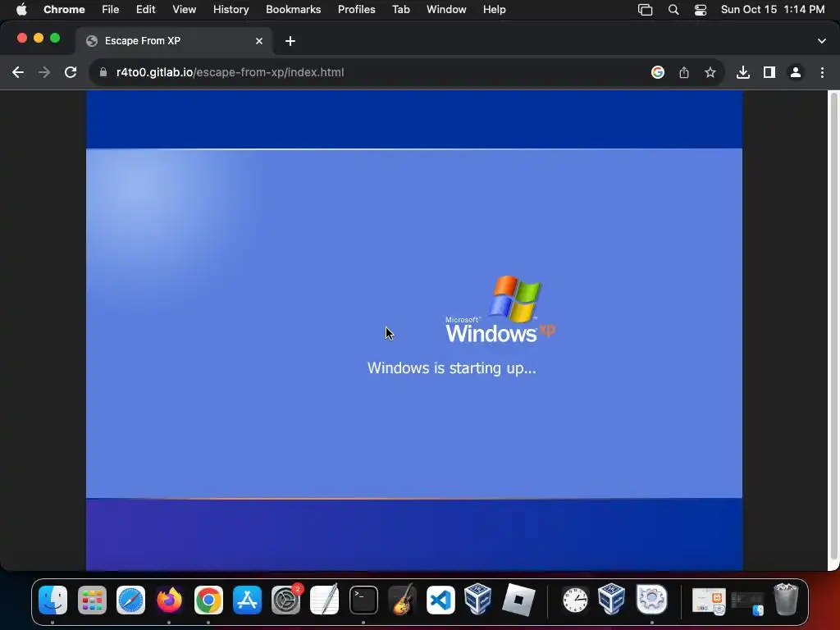Image resolution: width=840 pixels, height=630 pixels.
Task: Open Chrome's three-dot menu
Action: (x=822, y=72)
